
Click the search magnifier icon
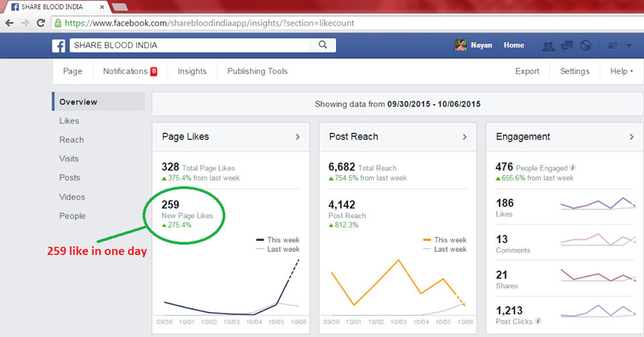(x=323, y=45)
